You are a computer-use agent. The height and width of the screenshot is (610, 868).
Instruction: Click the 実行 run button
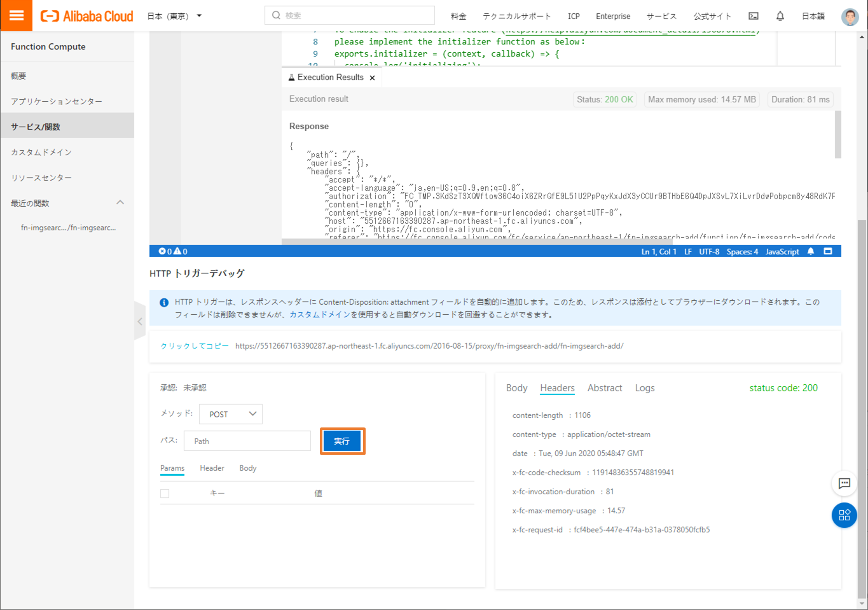[342, 441]
